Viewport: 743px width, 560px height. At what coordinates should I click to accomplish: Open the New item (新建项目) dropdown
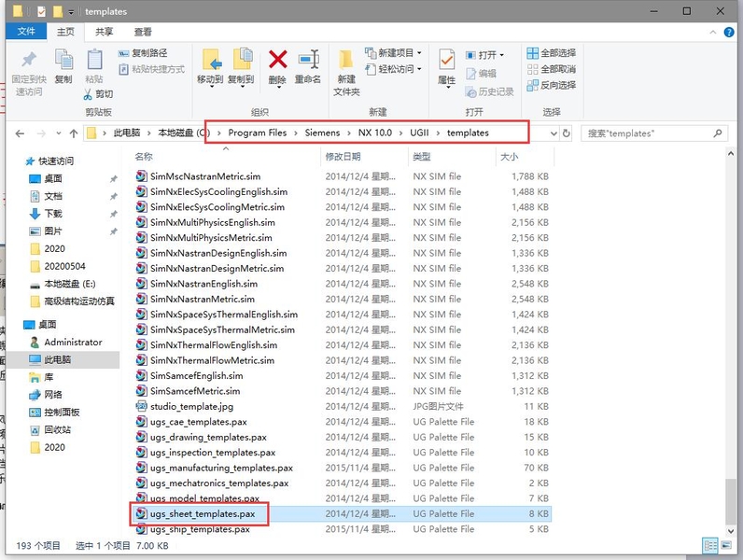click(393, 53)
